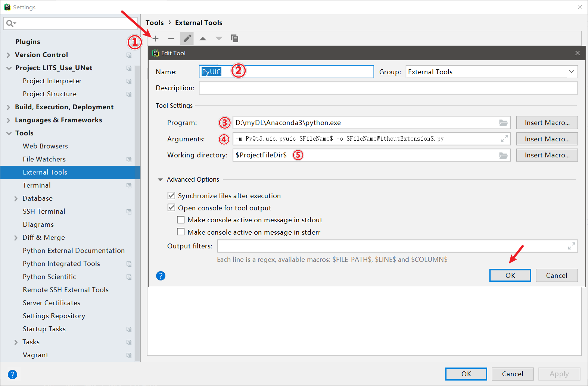Browse for Working directory folder icon
588x386 pixels.
pyautogui.click(x=503, y=155)
